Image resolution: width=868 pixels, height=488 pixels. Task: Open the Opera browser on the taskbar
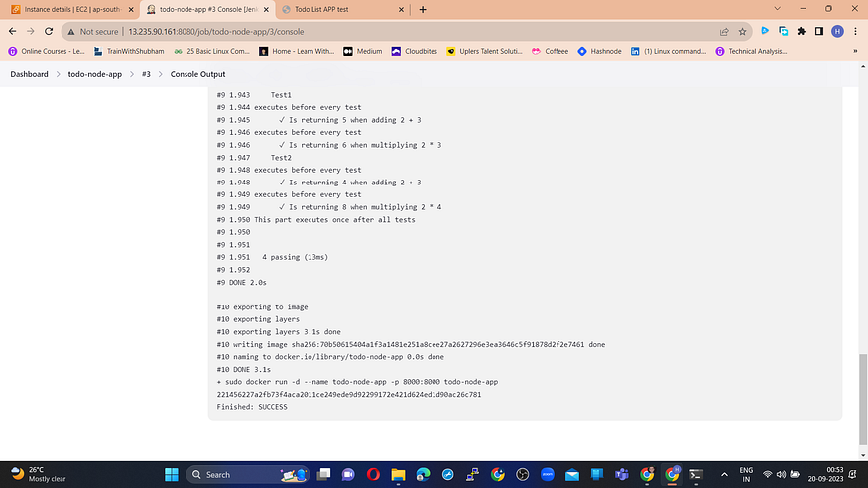[373, 475]
